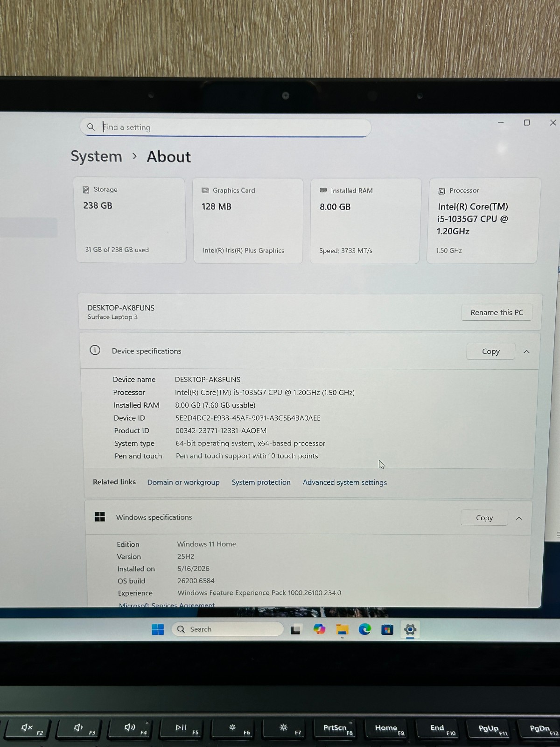Select the Windows 11 Home edition text
560x747 pixels.
(206, 544)
